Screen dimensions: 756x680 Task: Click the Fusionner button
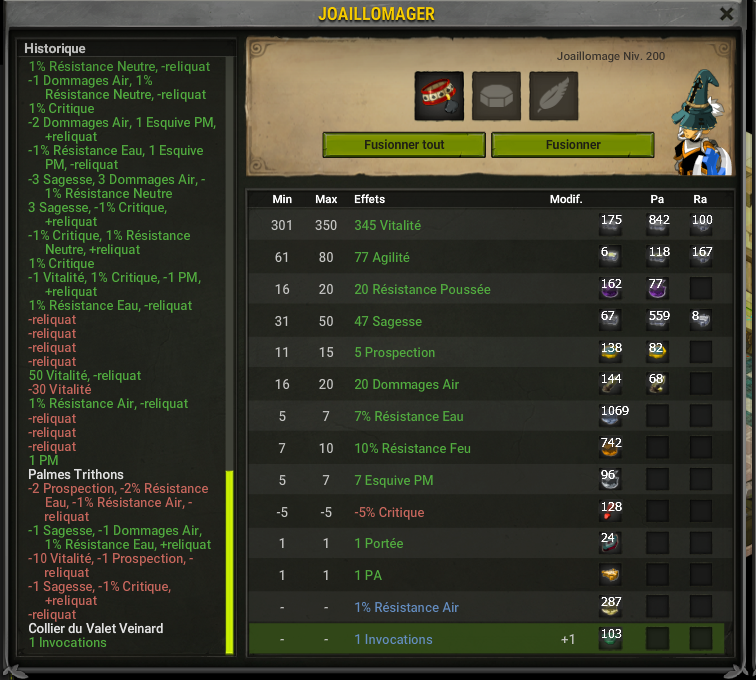573,145
